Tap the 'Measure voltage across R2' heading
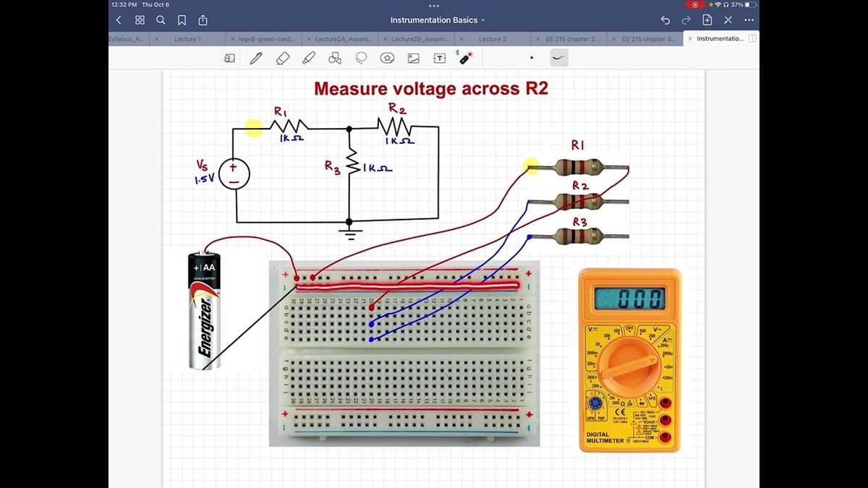 431,89
